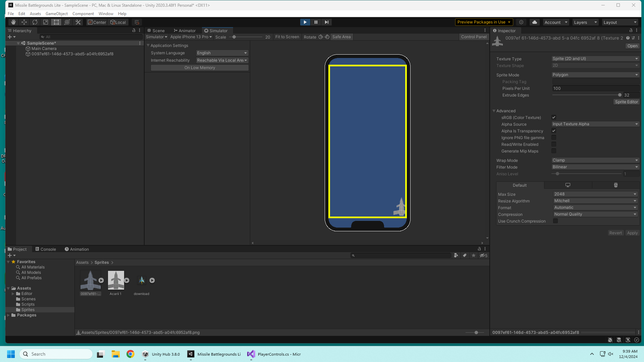Enable Use Crunch Compression checkbox

[x=555, y=221]
